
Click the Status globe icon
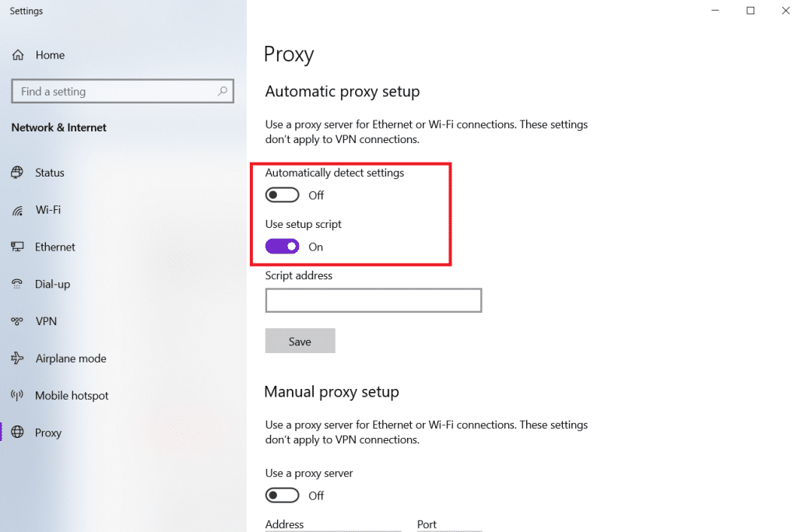tap(17, 172)
